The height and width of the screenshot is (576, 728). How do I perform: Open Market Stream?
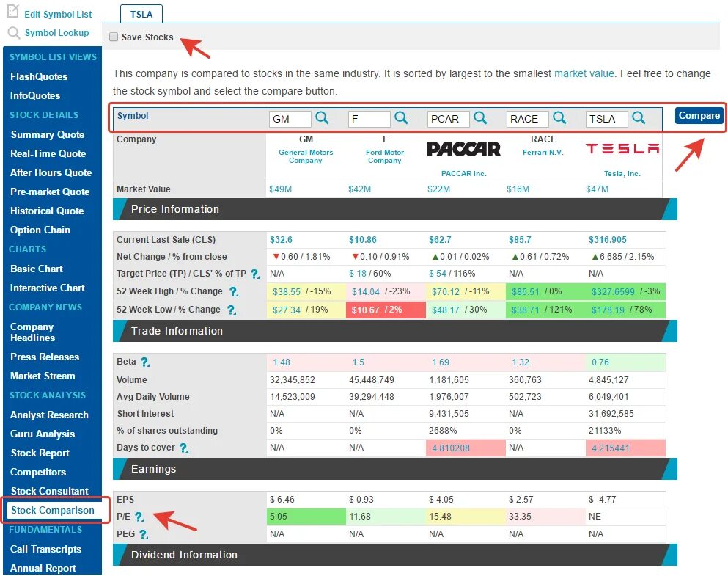tap(43, 376)
